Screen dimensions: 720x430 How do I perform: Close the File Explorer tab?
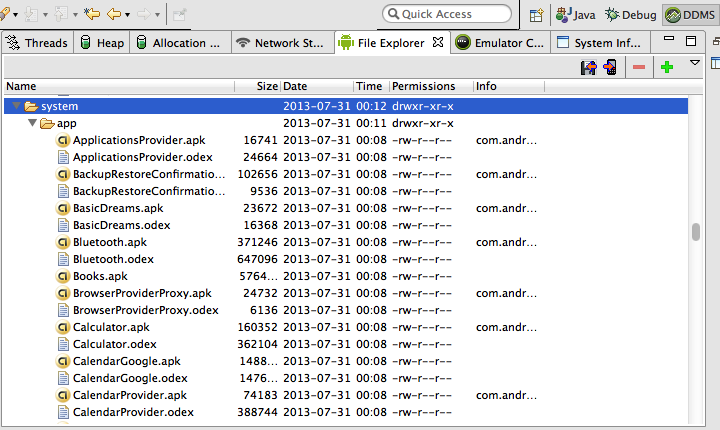tap(438, 42)
